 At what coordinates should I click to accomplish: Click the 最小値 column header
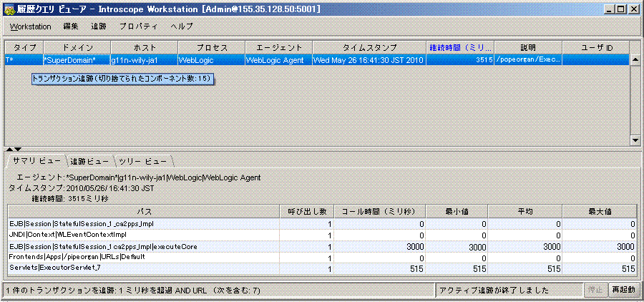pos(457,212)
